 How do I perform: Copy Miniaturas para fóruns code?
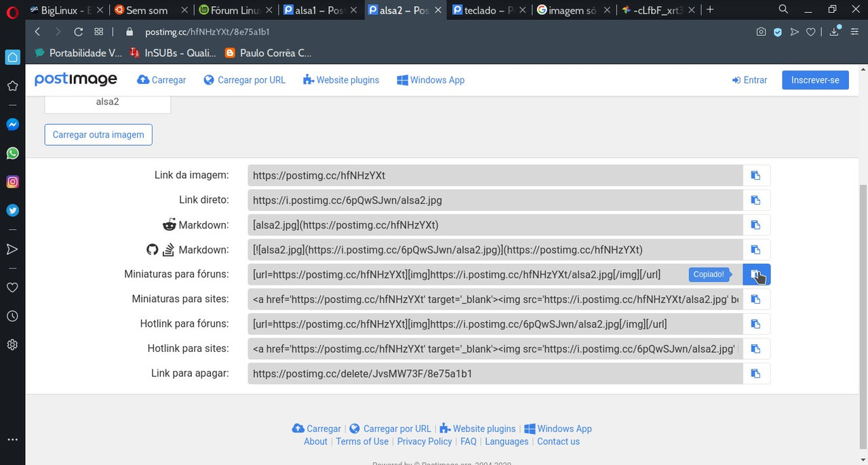click(756, 275)
